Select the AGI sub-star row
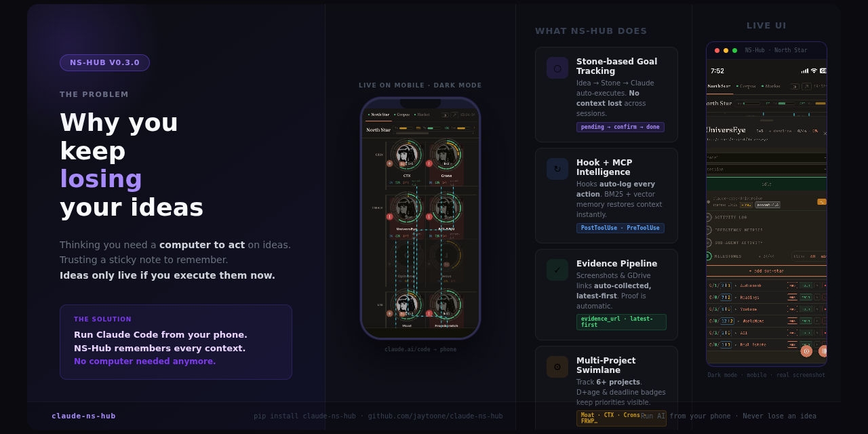This screenshot has width=868, height=434. point(766,333)
